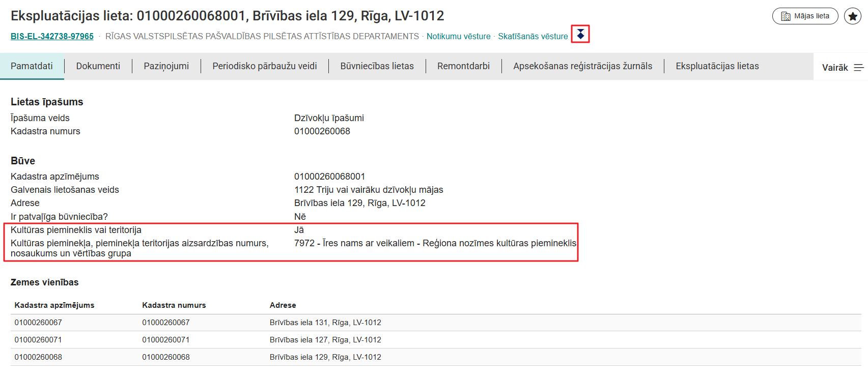Click cadastre value 01000260068001 under Būve
This screenshot has width=868, height=377.
(x=329, y=177)
